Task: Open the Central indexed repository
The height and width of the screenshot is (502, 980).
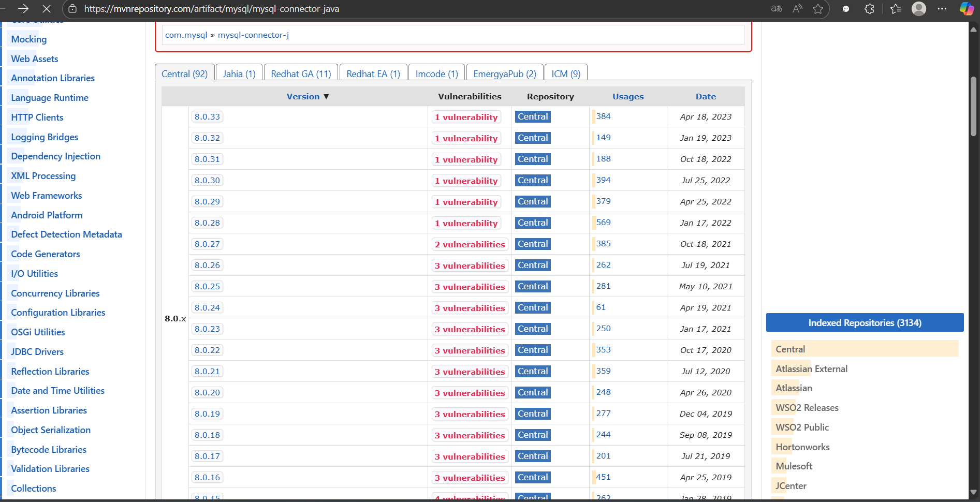Action: [790, 349]
